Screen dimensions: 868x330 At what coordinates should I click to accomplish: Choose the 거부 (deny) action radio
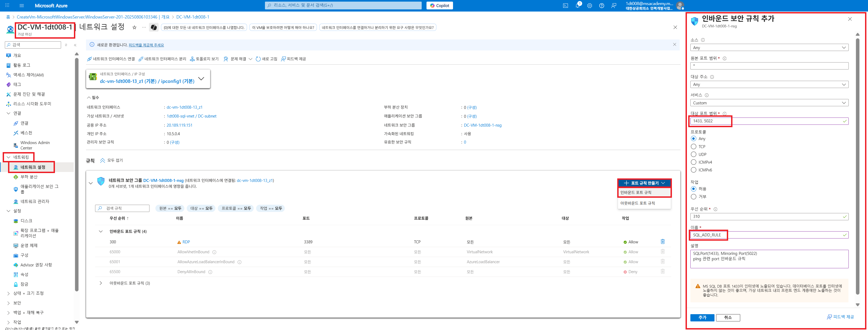693,196
